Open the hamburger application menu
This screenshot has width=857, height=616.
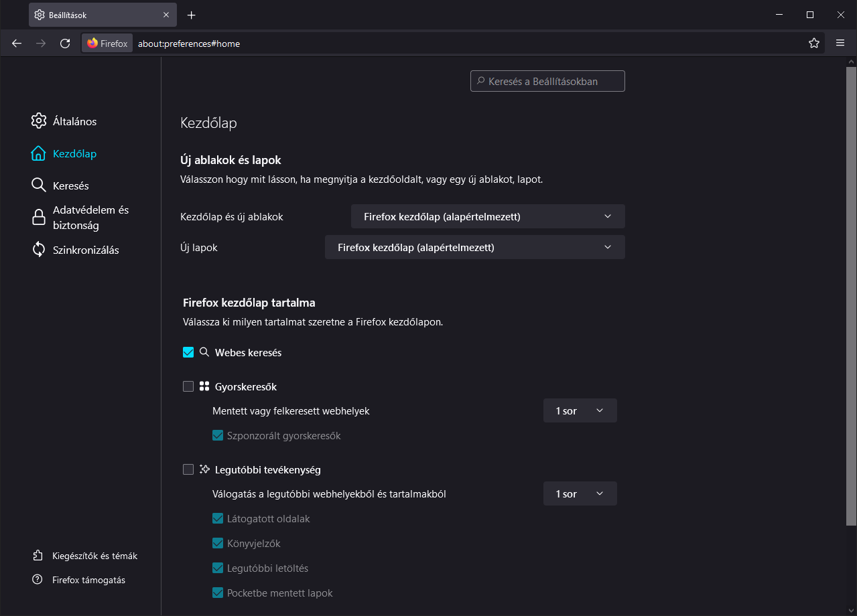coord(840,44)
